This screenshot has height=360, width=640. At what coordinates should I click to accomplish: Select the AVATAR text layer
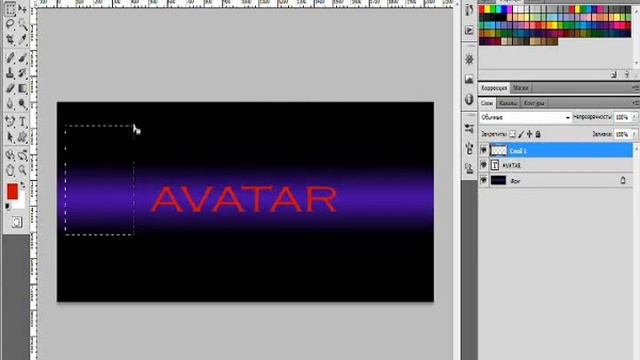(x=561, y=165)
